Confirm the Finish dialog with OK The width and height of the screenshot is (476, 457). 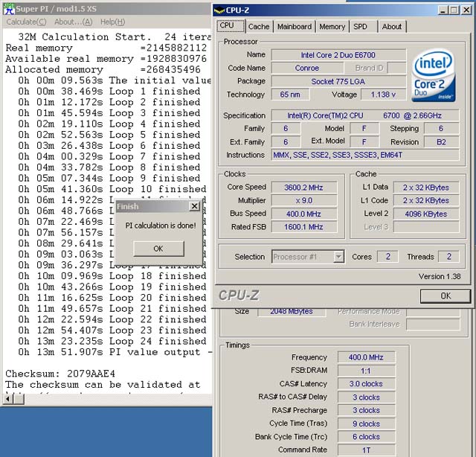pos(158,249)
